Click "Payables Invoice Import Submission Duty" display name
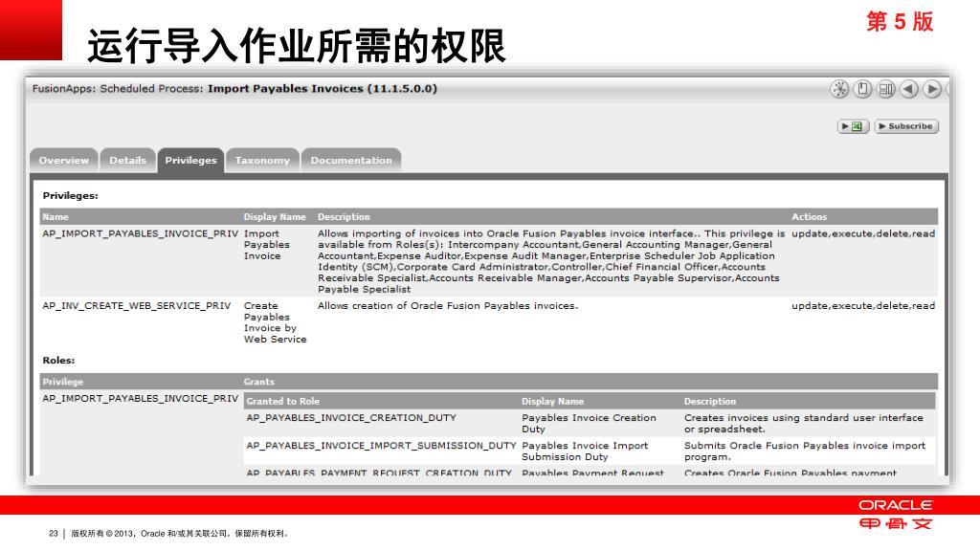The height and width of the screenshot is (551, 980). 585,452
